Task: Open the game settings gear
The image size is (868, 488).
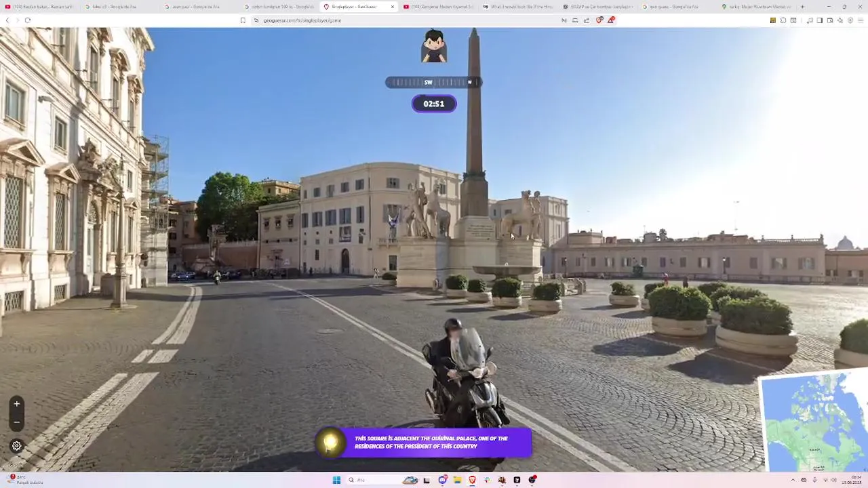Action: click(17, 446)
